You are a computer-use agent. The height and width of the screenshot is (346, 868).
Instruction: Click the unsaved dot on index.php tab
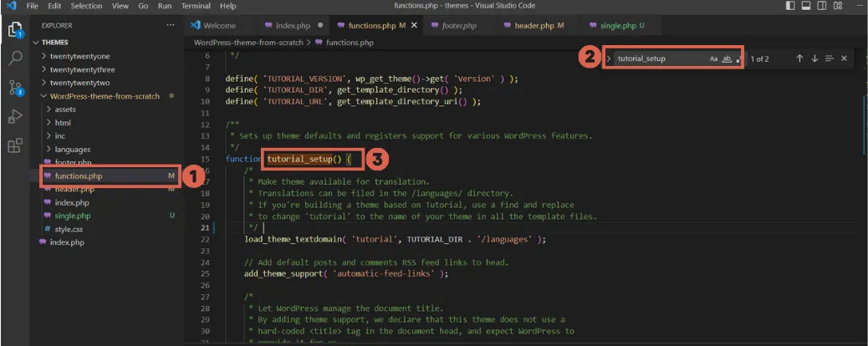(320, 25)
